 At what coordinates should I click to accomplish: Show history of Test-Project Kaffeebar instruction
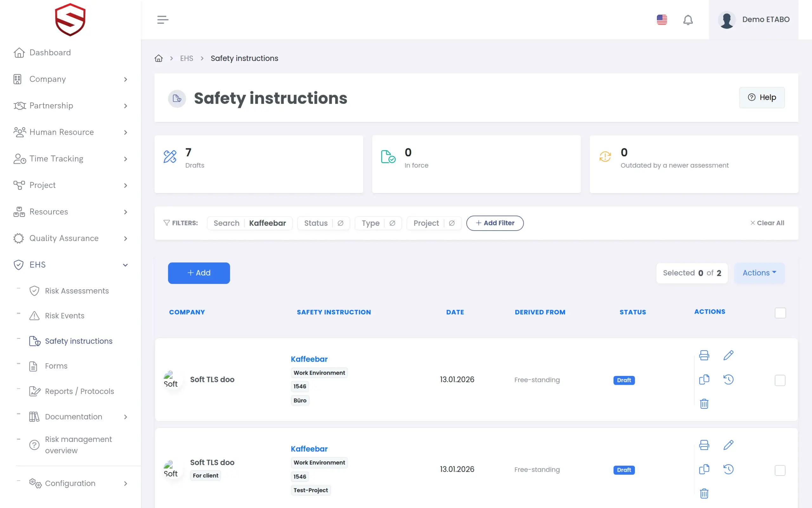[728, 469]
